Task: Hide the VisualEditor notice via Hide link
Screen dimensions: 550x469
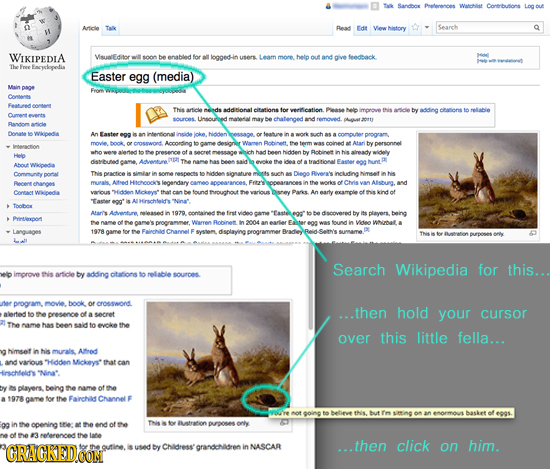Action: pyautogui.click(x=483, y=55)
